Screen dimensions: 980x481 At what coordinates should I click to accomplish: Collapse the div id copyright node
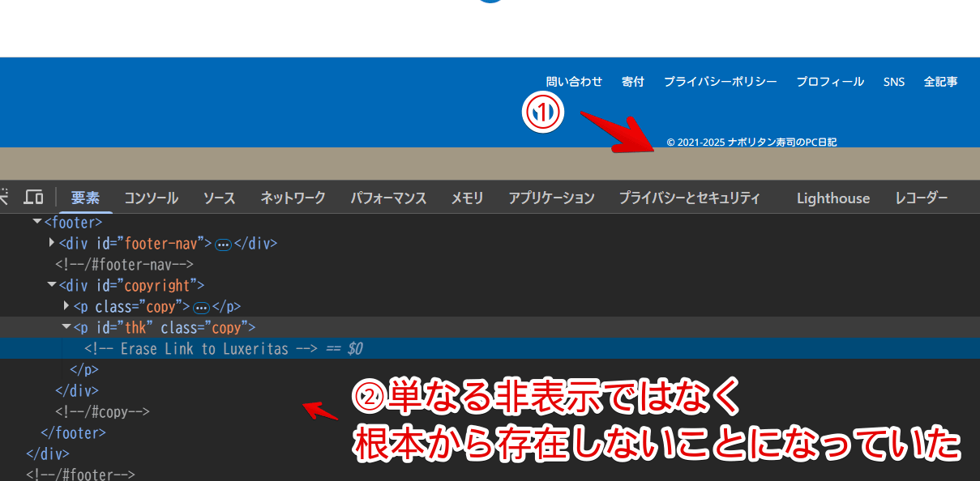click(x=52, y=285)
